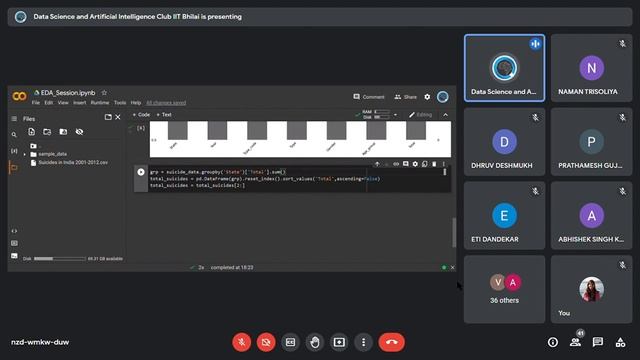The image size is (640, 360).
Task: Open the Variables {x} sidebar panel
Action: click(x=14, y=151)
